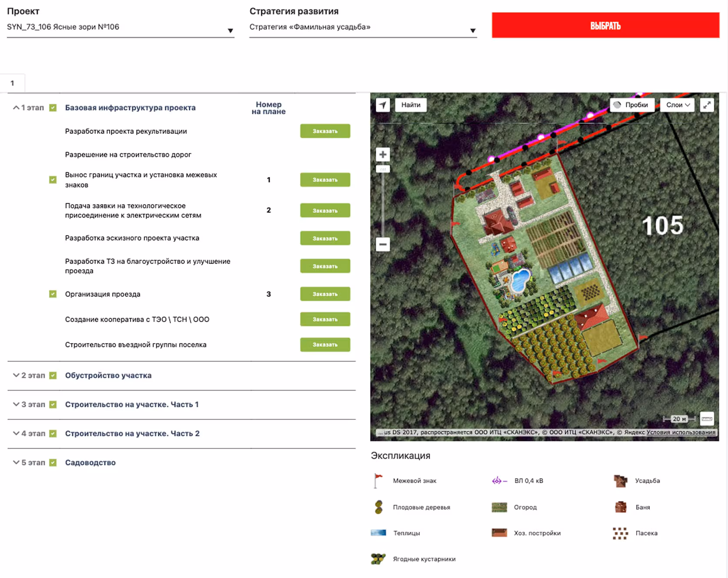Toggle the 1 этап stage checkbox

click(53, 108)
